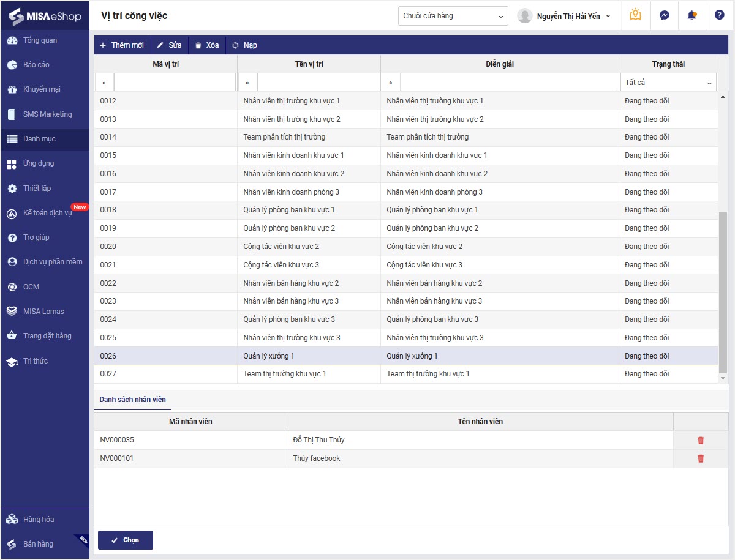Open Bán hàng sidebar icon

tap(12, 544)
